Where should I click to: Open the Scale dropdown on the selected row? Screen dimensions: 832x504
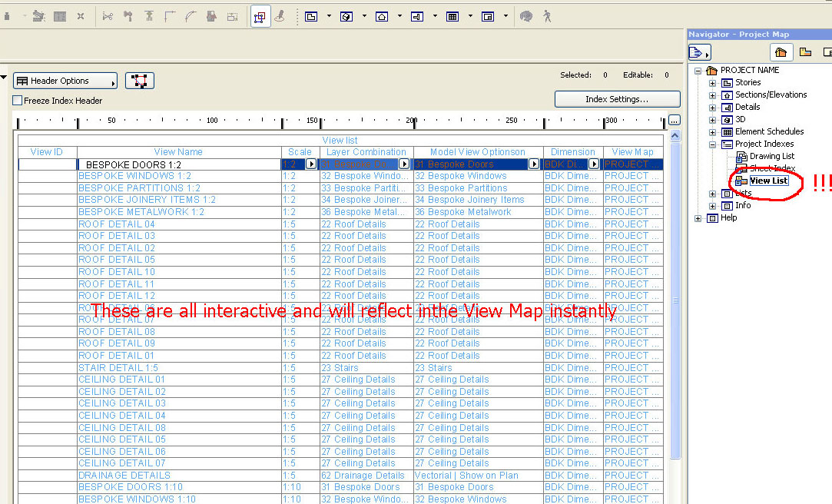312,164
